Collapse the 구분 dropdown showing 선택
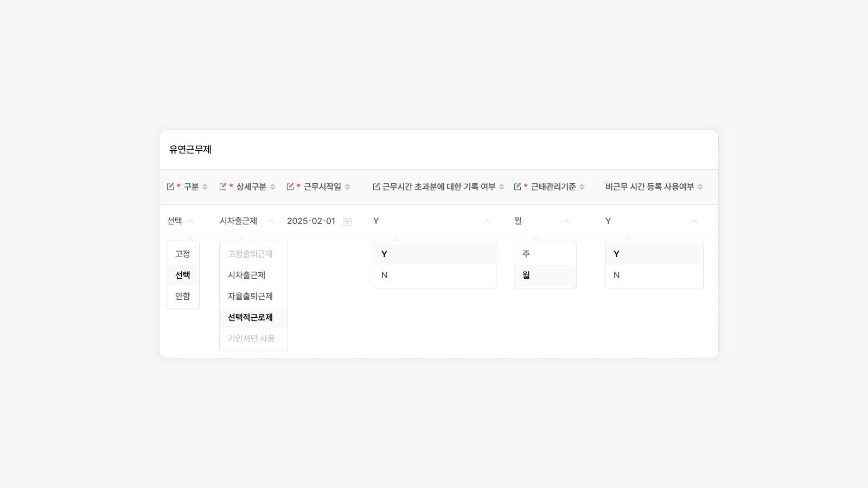Image resolution: width=868 pixels, height=488 pixels. [x=190, y=221]
